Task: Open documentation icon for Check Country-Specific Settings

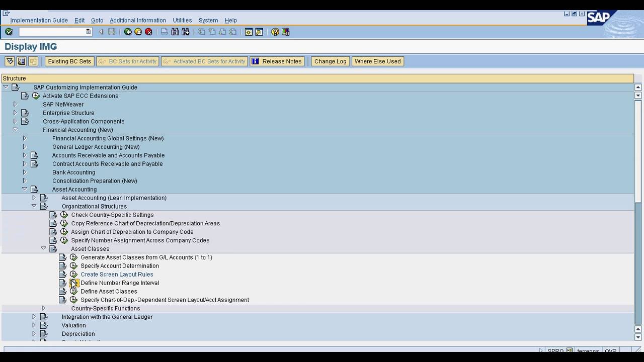Action: (53, 215)
